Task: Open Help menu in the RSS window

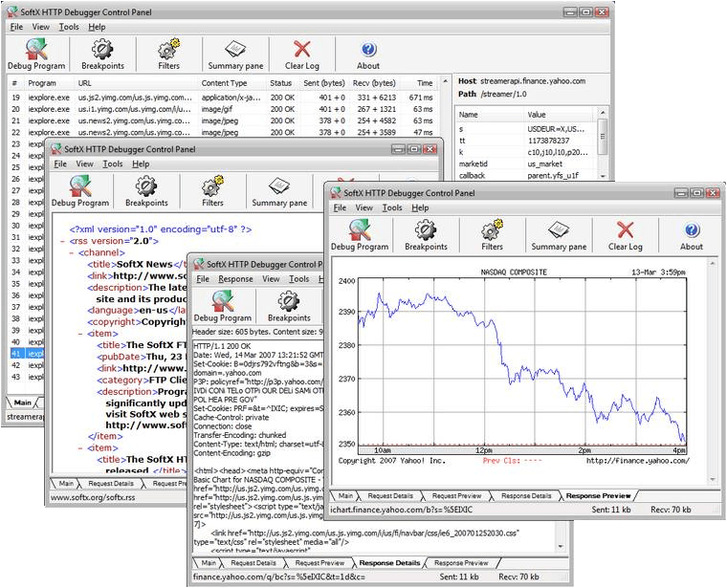Action: point(141,164)
